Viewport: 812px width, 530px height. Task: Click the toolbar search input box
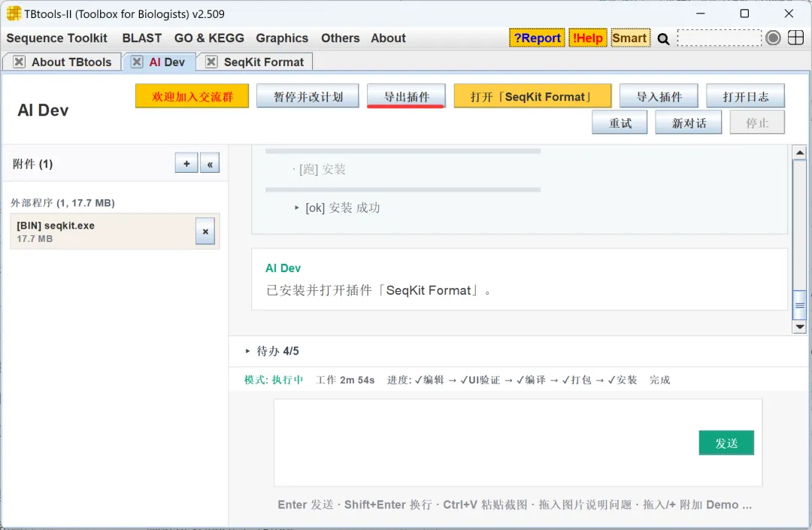coord(720,38)
